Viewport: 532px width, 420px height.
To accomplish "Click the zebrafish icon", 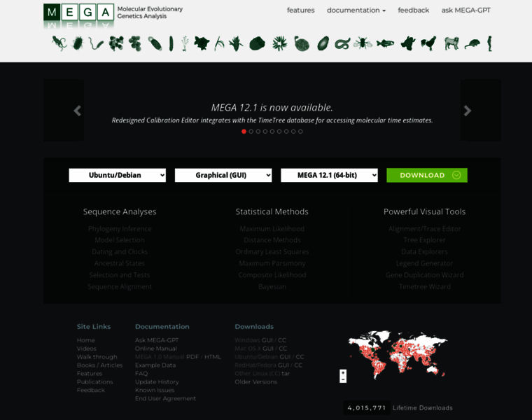I will 385,43.
